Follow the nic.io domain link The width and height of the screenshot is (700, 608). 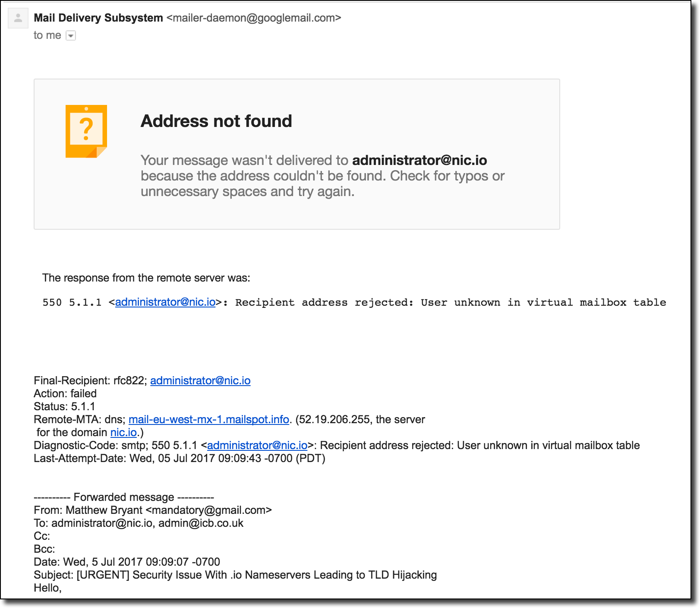[x=123, y=432]
